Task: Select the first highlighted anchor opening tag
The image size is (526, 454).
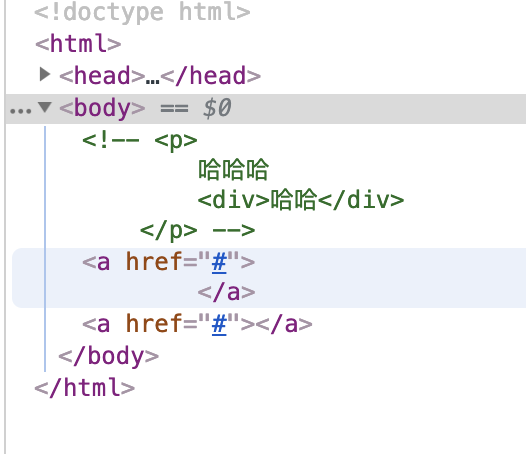Action: click(x=169, y=262)
